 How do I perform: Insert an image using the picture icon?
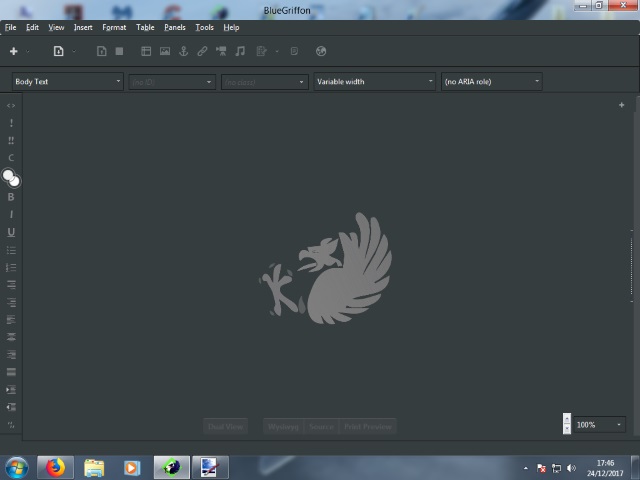(165, 51)
